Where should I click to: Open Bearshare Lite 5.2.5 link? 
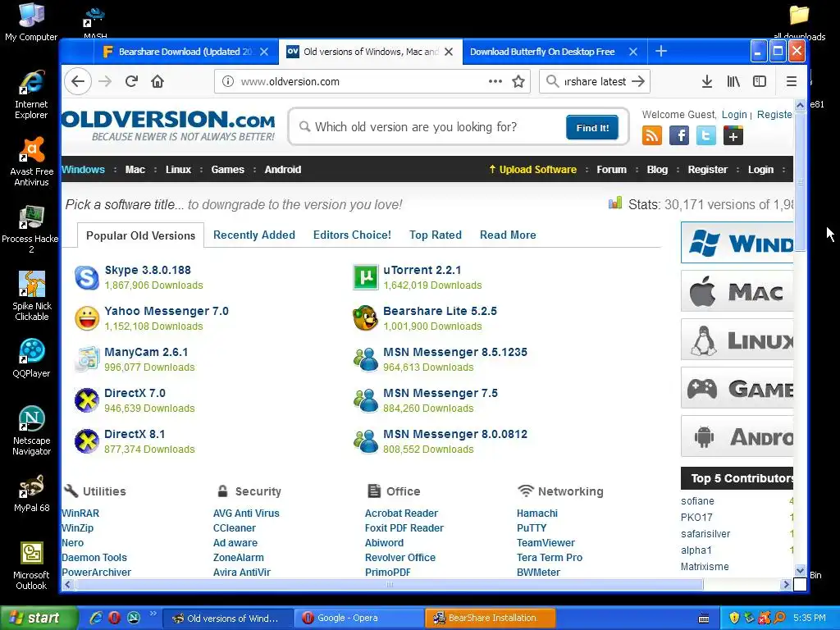[x=440, y=311]
